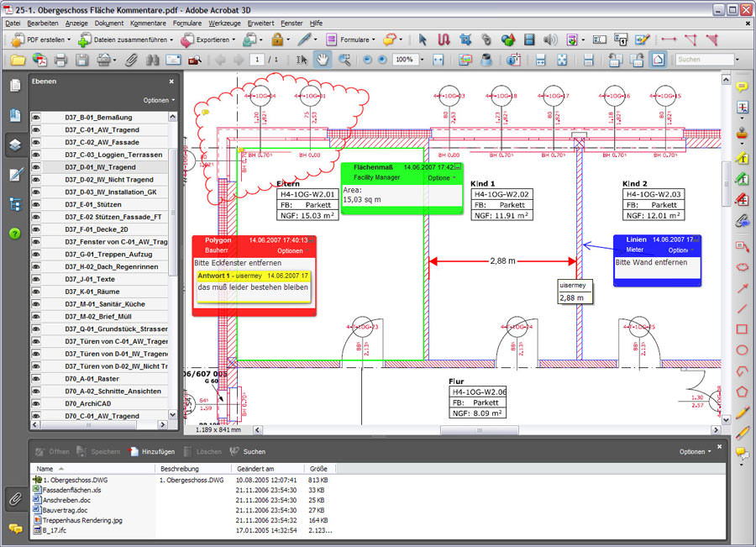
Task: Open the Kommentare menu
Action: [x=148, y=24]
